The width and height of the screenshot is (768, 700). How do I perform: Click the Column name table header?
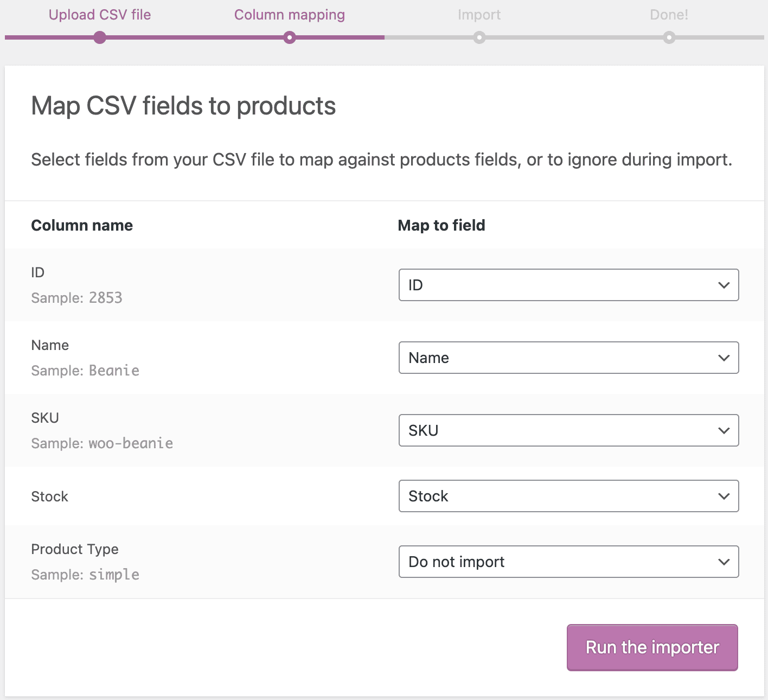82,225
